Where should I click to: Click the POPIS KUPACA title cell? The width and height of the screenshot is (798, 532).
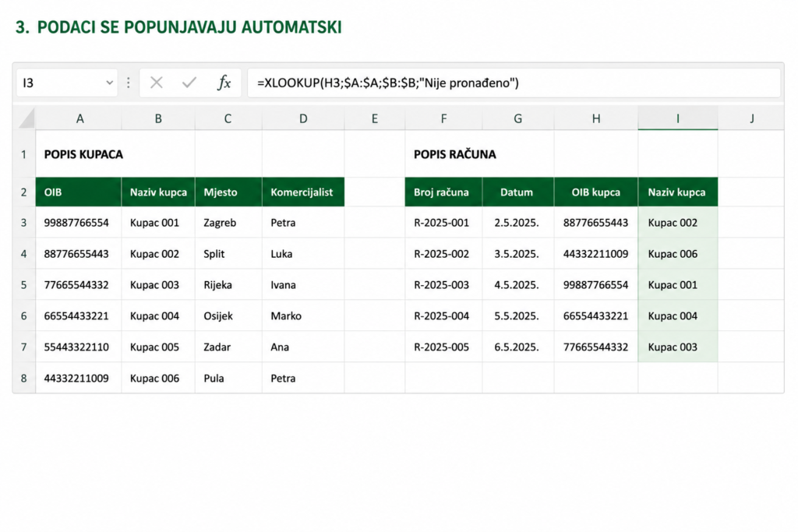(x=83, y=154)
